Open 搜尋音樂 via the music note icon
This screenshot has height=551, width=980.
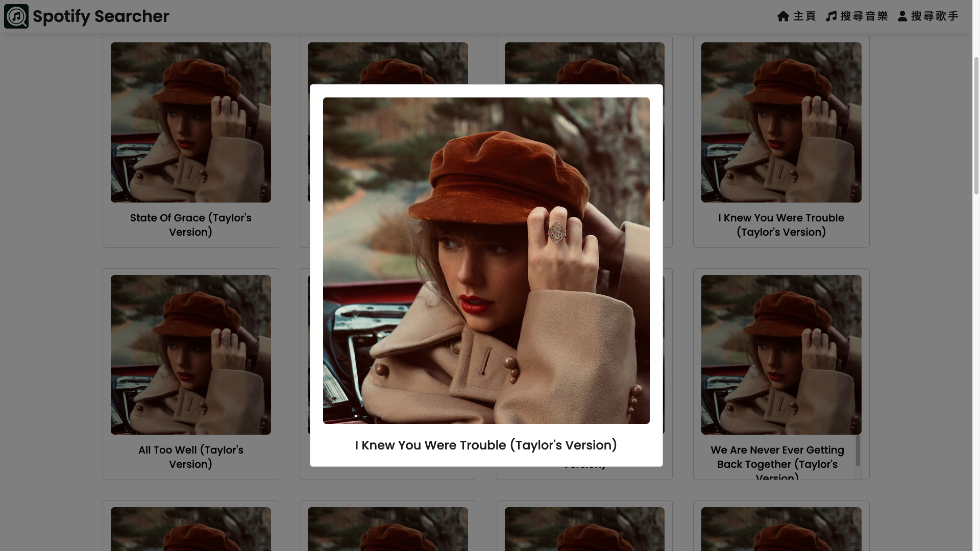[x=831, y=16]
